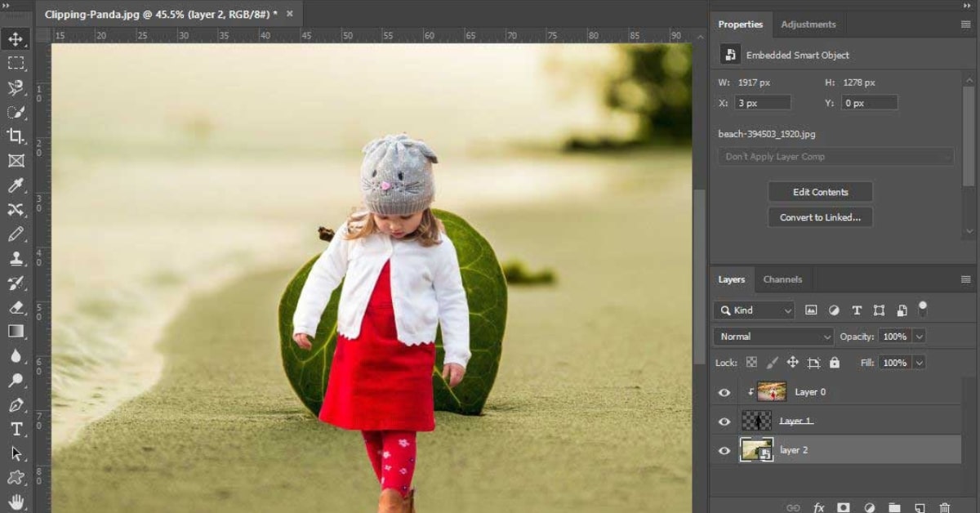The height and width of the screenshot is (513, 980).
Task: Select the Eraser tool
Action: (16, 308)
